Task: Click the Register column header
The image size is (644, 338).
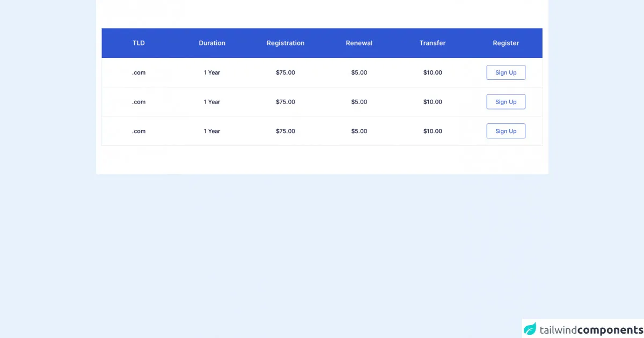Action: [506, 43]
